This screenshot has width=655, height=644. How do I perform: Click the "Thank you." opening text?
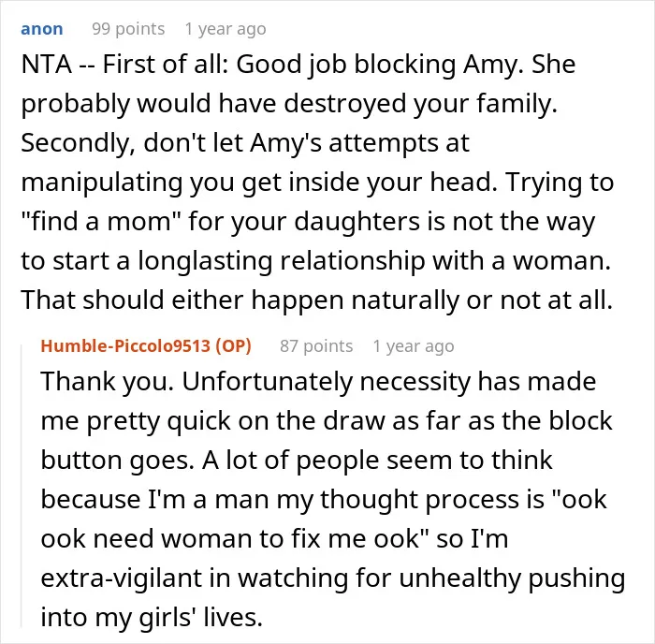coord(108,382)
